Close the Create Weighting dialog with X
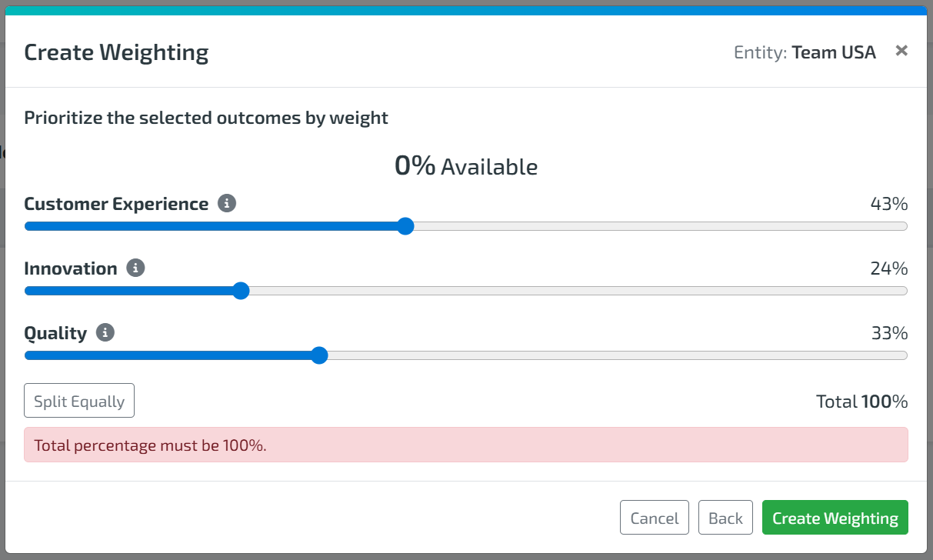 click(x=901, y=51)
